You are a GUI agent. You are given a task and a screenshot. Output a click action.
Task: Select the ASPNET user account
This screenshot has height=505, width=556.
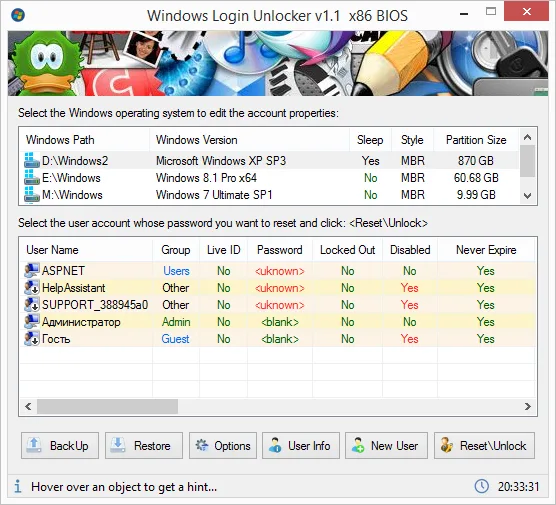[x=277, y=271]
